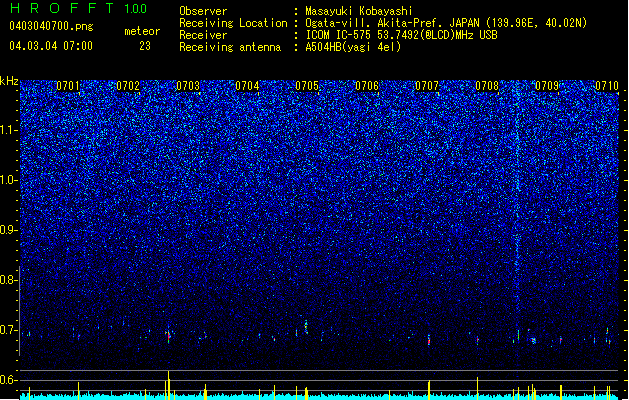Click the red meteor echo below 0707
The image size is (629, 400).
(429, 340)
